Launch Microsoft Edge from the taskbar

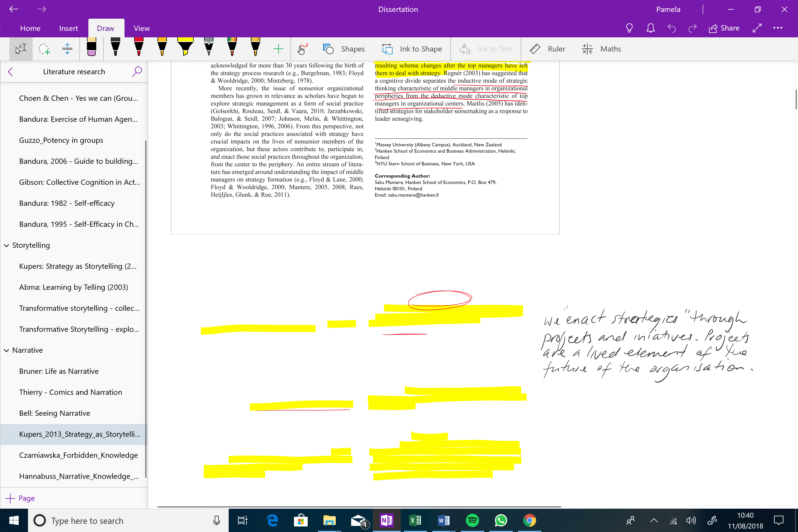tap(272, 520)
